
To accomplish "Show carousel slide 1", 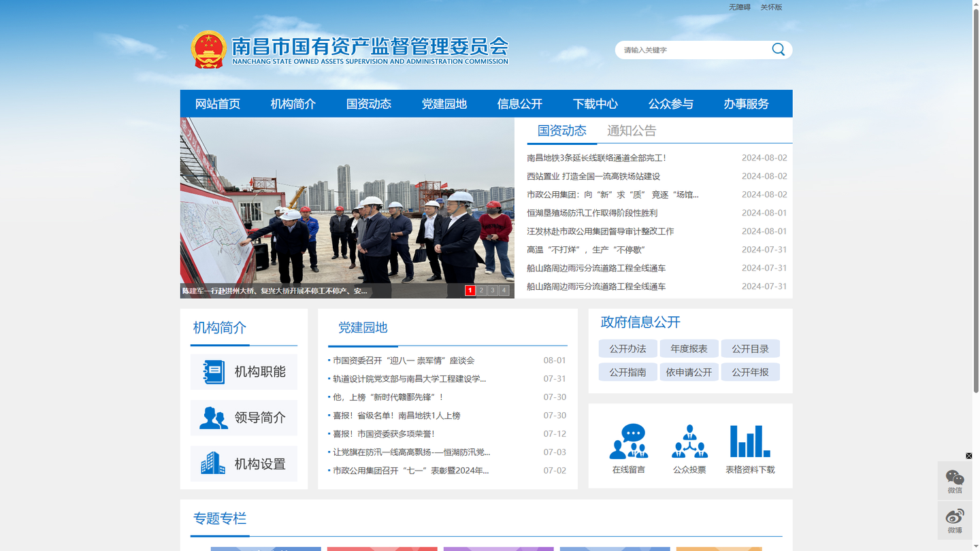I will tap(470, 290).
